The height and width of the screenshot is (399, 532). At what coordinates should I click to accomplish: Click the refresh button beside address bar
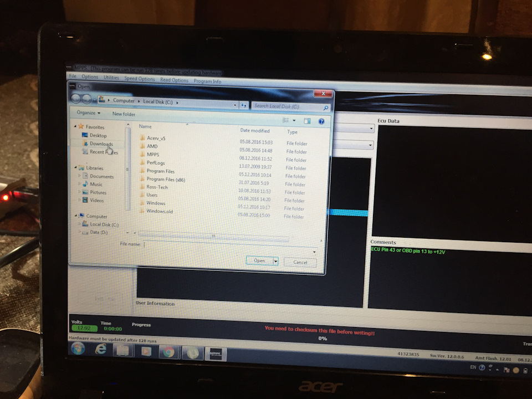244,105
